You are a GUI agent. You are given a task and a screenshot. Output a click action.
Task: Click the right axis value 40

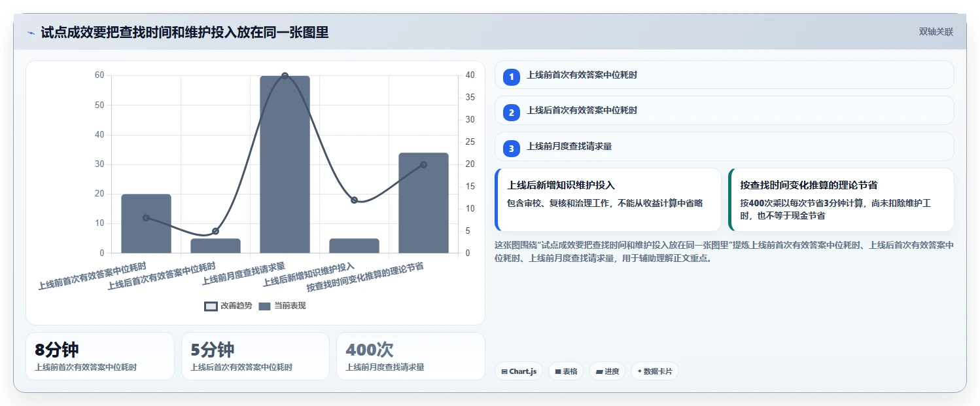tap(470, 75)
